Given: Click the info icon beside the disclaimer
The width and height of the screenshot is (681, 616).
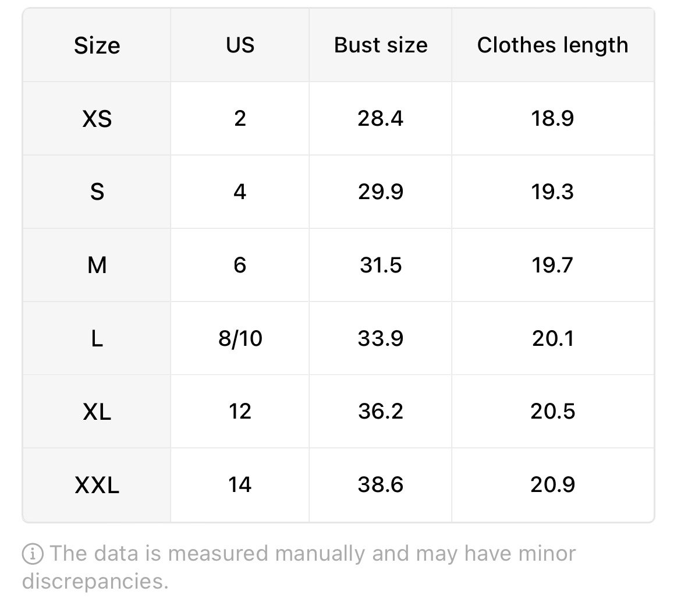Looking at the screenshot, I should [33, 554].
